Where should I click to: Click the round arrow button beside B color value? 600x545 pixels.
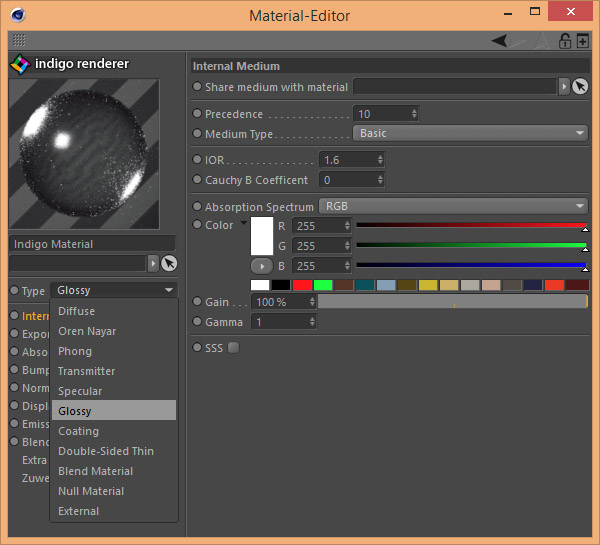[x=262, y=266]
